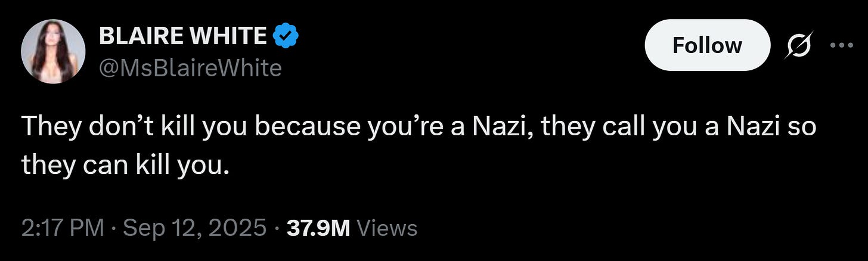Viewport: 868px width, 261px height.
Task: Click the word "Nazi," followed by comma
Action: [497, 128]
